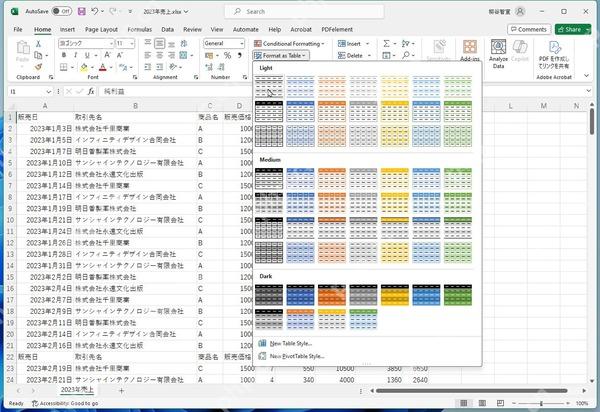Switch to the Formulas tab
Viewport: 600px width, 412px height.
140,29
